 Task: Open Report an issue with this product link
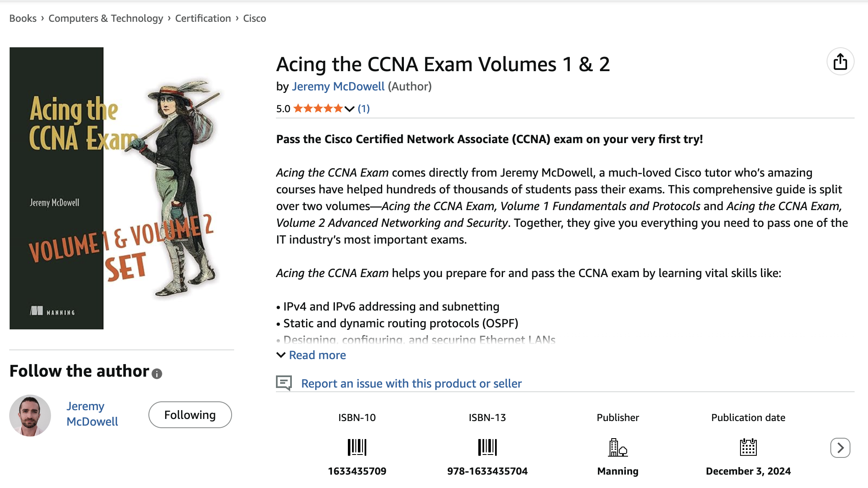click(x=411, y=383)
